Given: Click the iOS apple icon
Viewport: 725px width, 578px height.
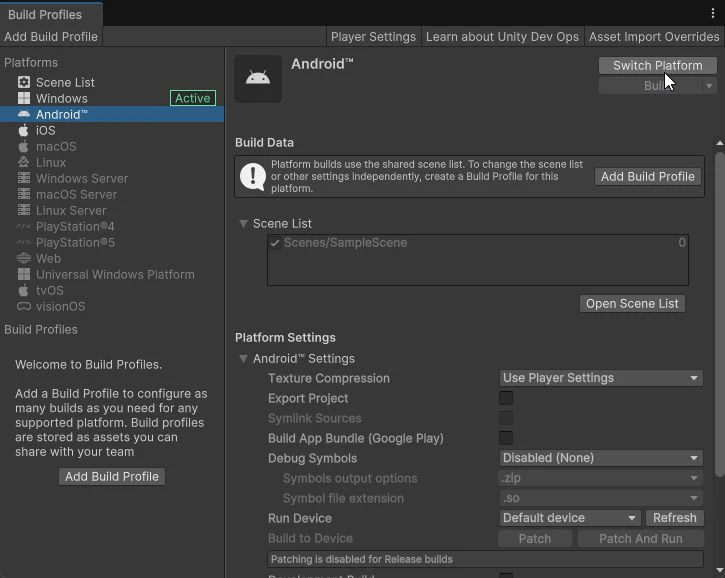Looking at the screenshot, I should 24,130.
